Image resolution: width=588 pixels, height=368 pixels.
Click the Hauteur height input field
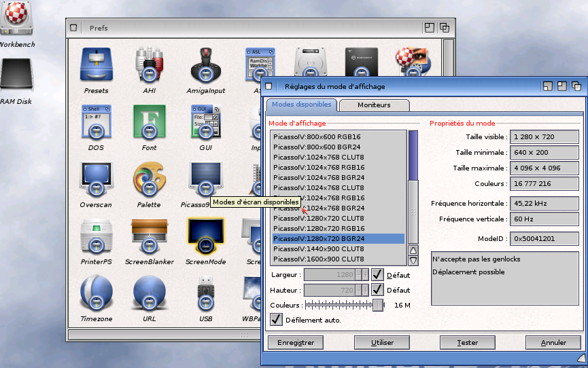[x=329, y=290]
